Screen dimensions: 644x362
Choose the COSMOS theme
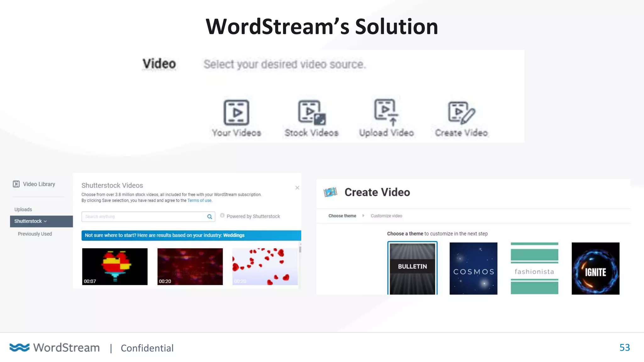click(x=473, y=268)
